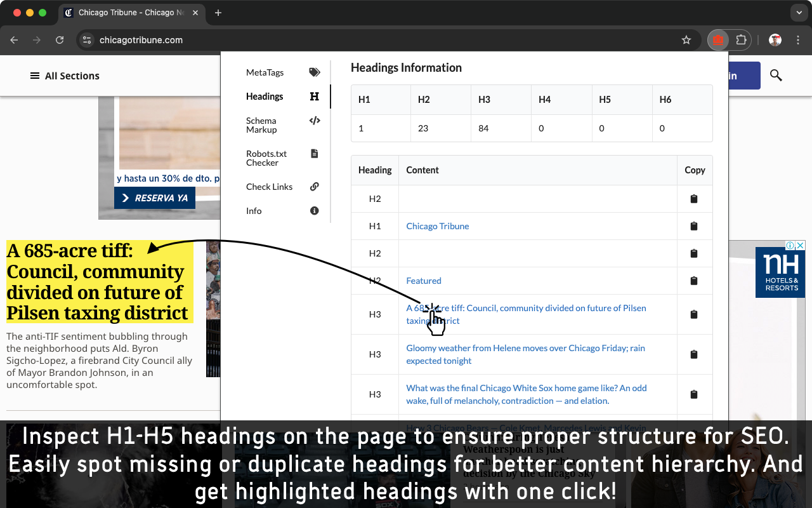Open the NH Hotels & Resorts ad
This screenshot has width=812, height=508.
780,272
